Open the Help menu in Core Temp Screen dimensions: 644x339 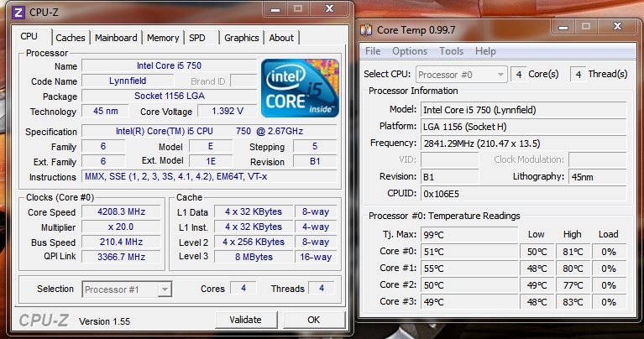(x=485, y=51)
